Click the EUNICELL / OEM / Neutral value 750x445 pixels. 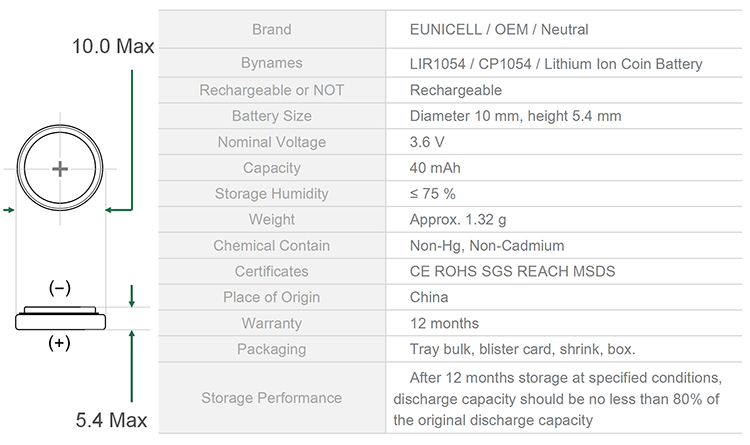pyautogui.click(x=499, y=30)
